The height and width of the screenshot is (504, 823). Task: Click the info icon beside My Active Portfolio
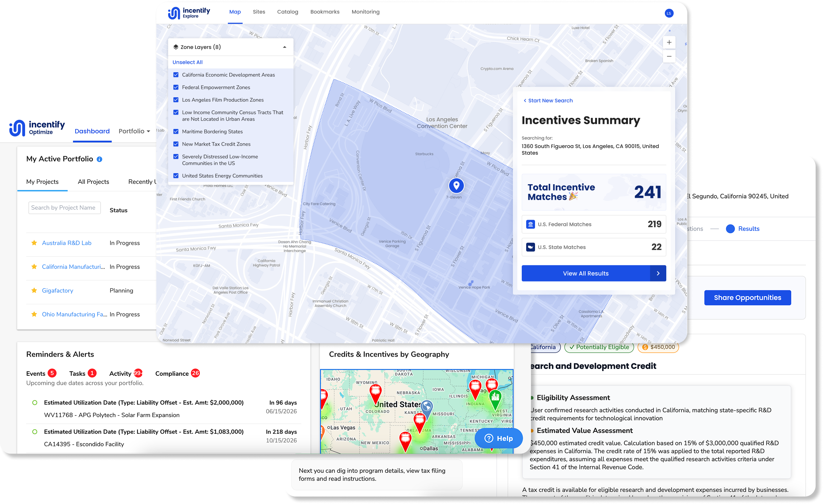point(100,159)
